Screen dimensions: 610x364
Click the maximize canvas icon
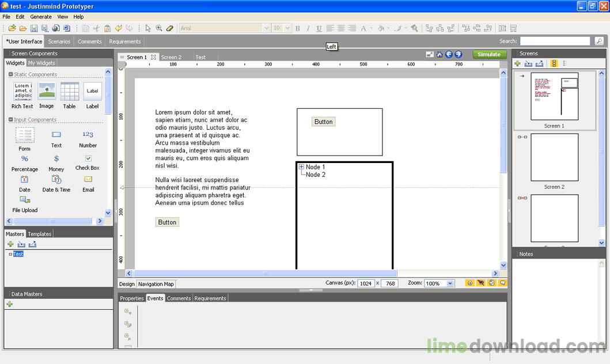(430, 55)
